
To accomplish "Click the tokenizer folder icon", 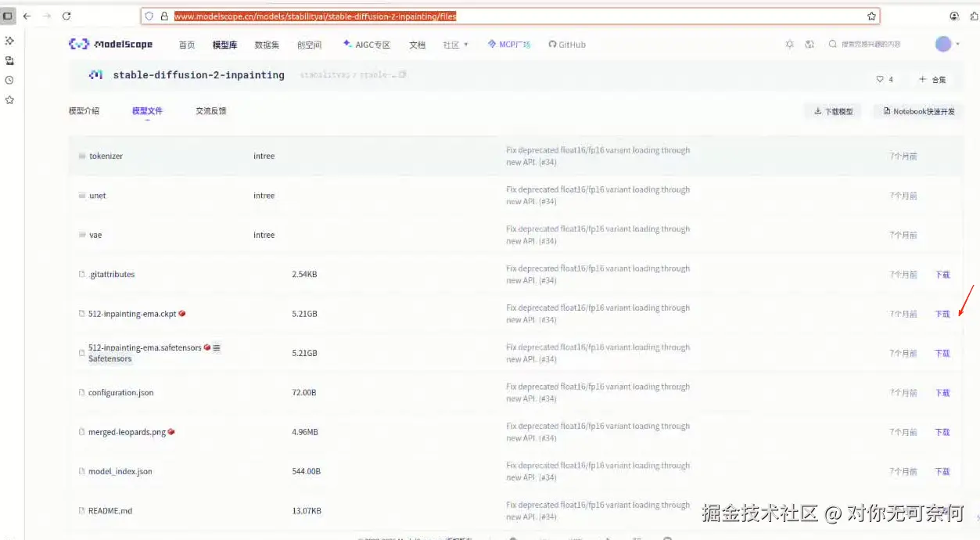I will click(82, 156).
